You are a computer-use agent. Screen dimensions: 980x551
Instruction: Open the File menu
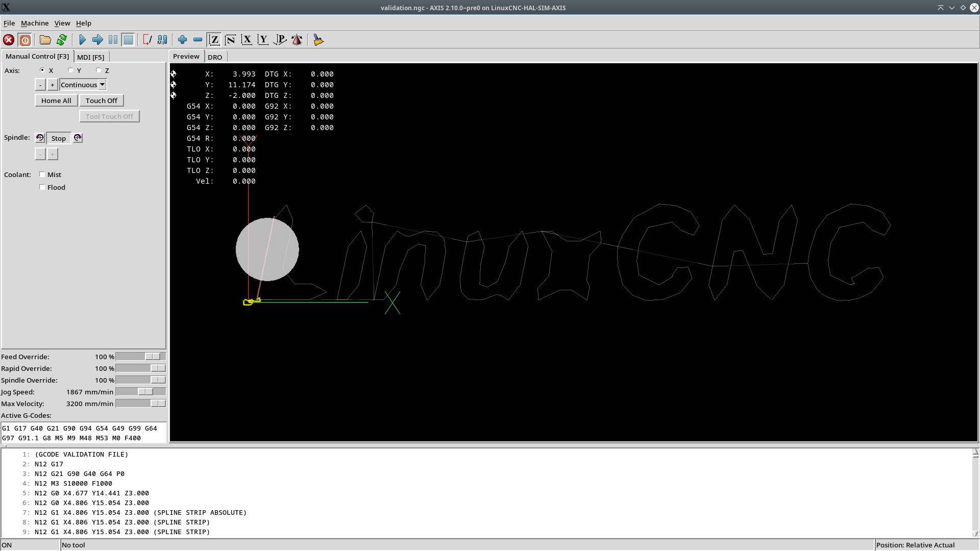[9, 23]
